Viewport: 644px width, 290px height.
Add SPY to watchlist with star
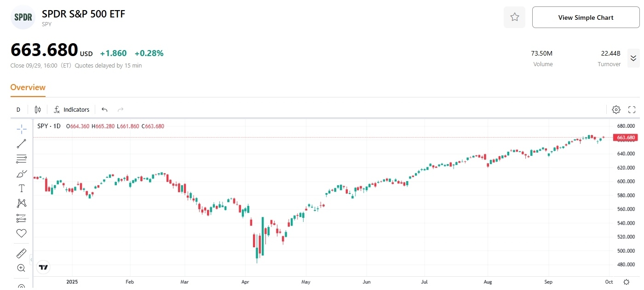[x=515, y=17]
